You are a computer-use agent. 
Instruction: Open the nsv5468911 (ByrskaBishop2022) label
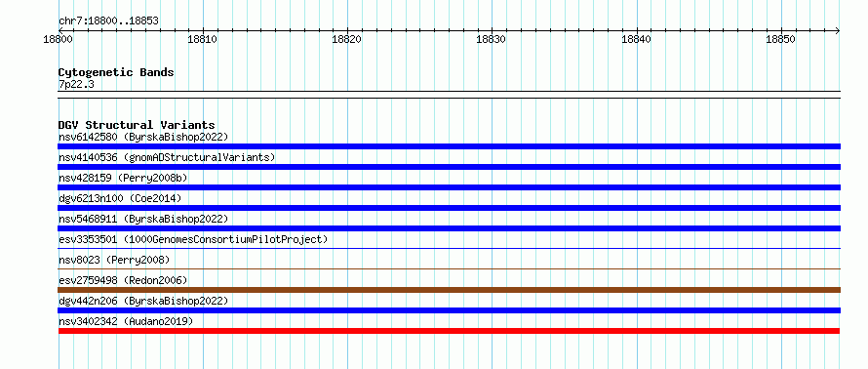coord(142,219)
